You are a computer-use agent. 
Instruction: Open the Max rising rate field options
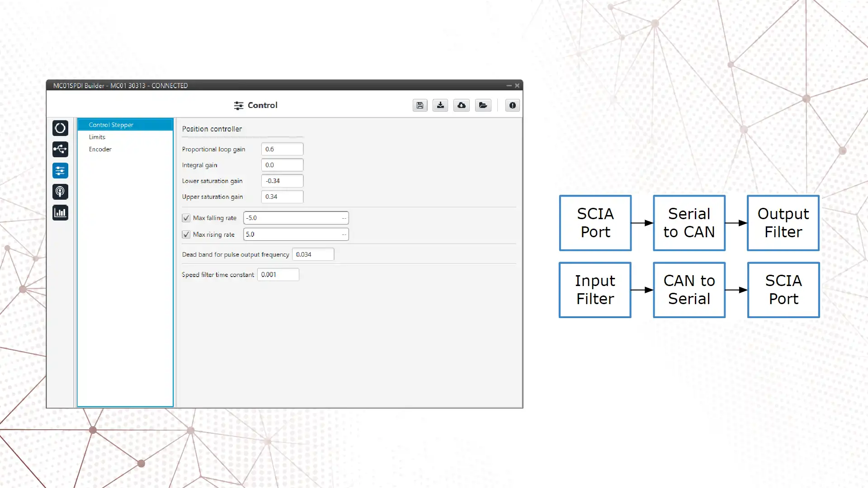(x=344, y=235)
